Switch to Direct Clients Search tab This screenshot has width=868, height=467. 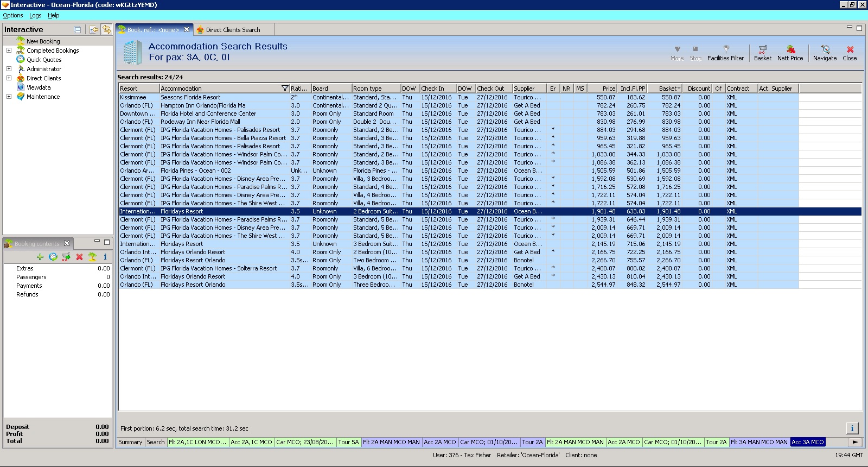click(232, 30)
